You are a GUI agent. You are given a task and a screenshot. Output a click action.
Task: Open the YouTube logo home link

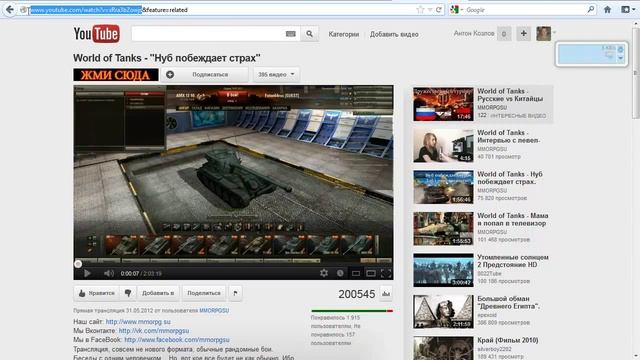[x=97, y=33]
